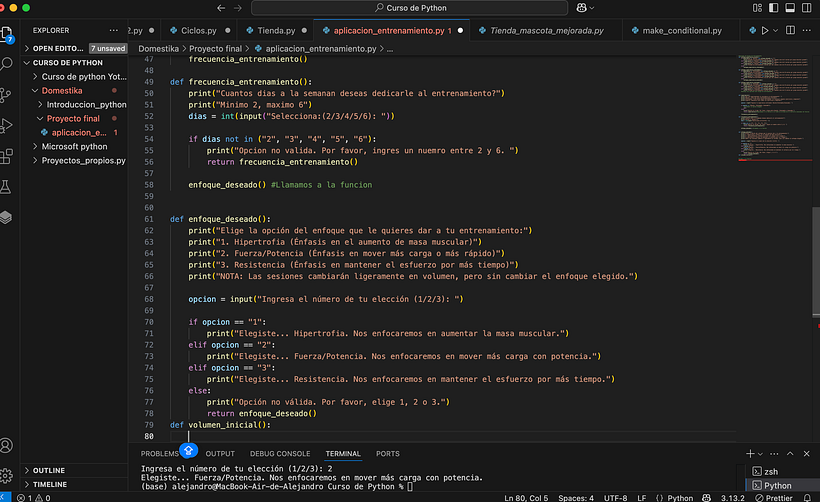This screenshot has width=820, height=502.
Task: Toggle the bottom panel visibility
Action: tap(790, 8)
